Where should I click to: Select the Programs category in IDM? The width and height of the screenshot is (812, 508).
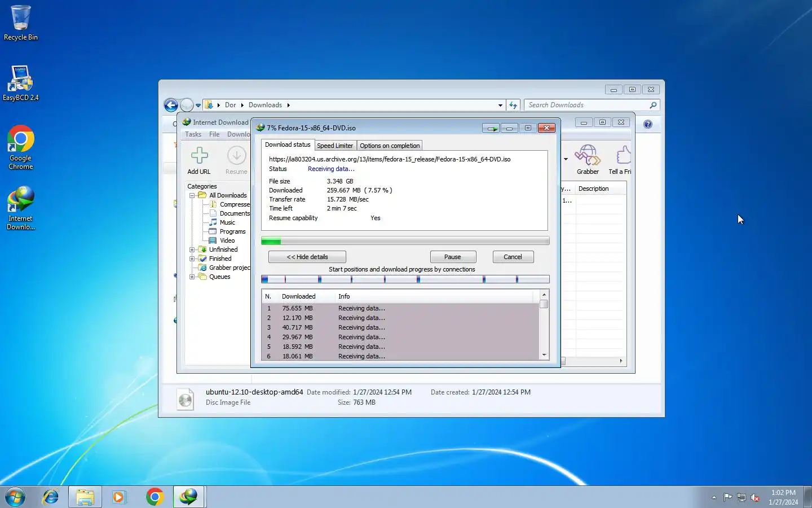[232, 231]
